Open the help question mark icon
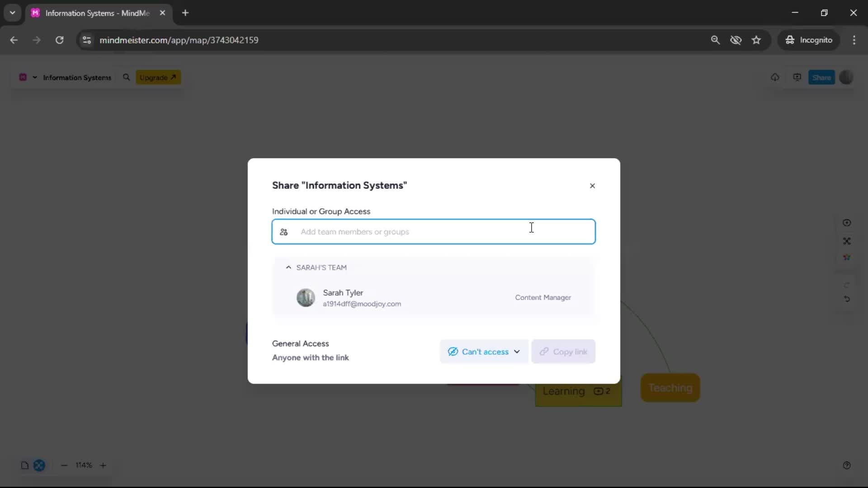The width and height of the screenshot is (868, 488). pyautogui.click(x=847, y=465)
